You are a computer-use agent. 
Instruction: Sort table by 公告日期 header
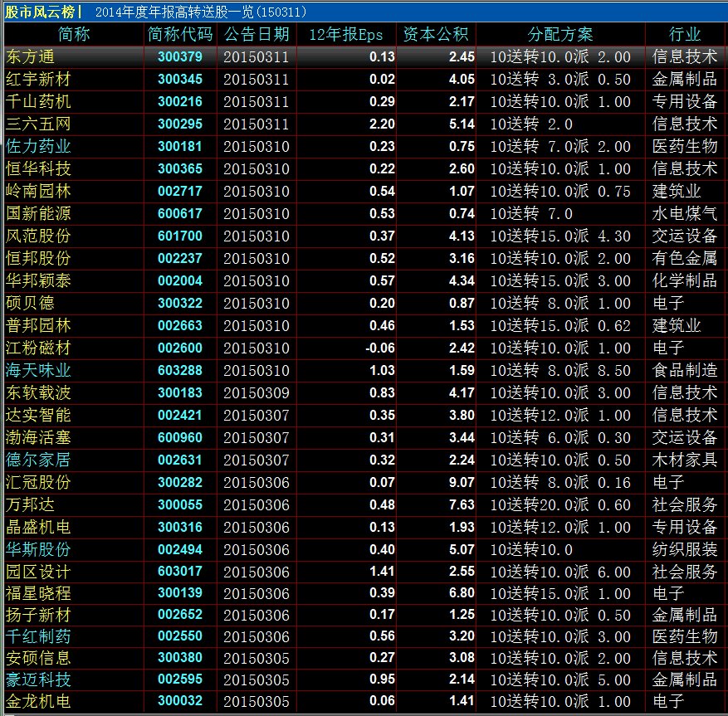click(x=257, y=35)
